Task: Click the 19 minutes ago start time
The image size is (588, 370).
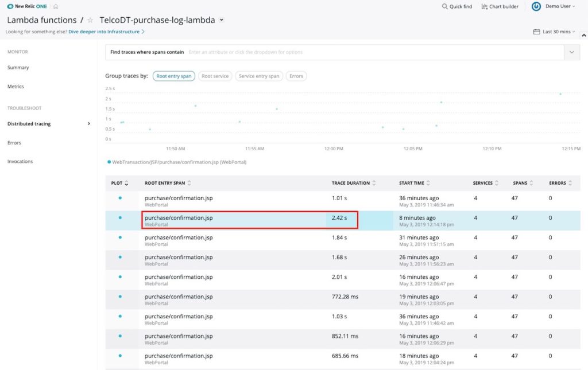Action: pyautogui.click(x=419, y=297)
